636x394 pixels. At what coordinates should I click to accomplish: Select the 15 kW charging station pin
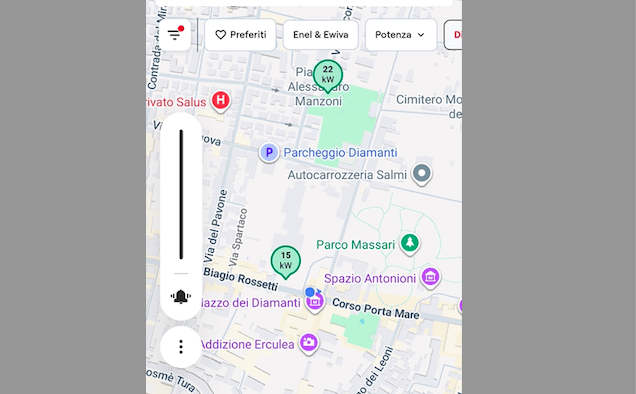pyautogui.click(x=286, y=262)
